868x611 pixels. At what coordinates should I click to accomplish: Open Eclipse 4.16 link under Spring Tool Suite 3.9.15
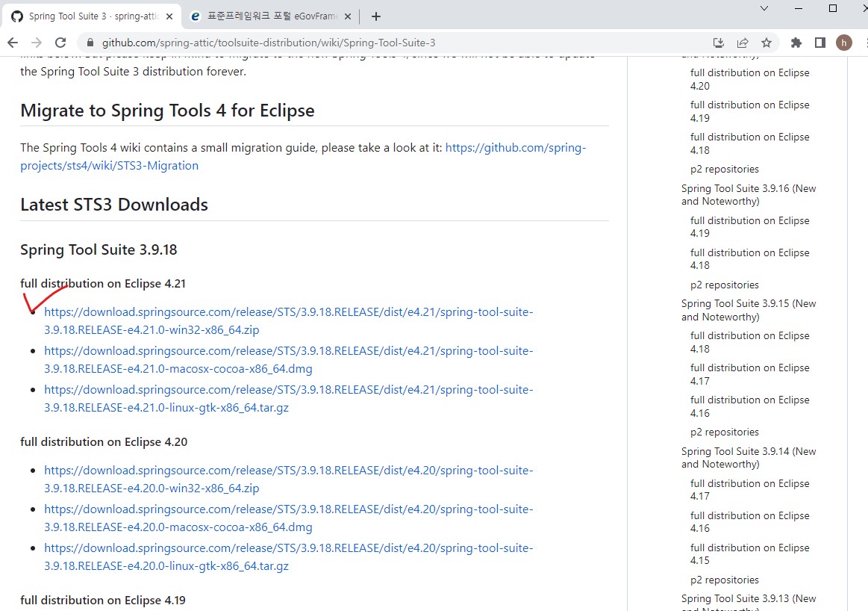coord(749,406)
